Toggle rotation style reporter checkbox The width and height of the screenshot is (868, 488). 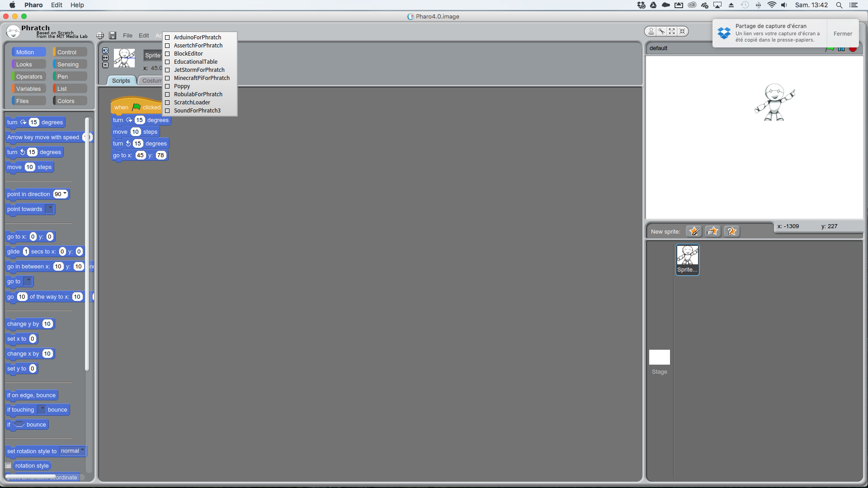click(8, 466)
